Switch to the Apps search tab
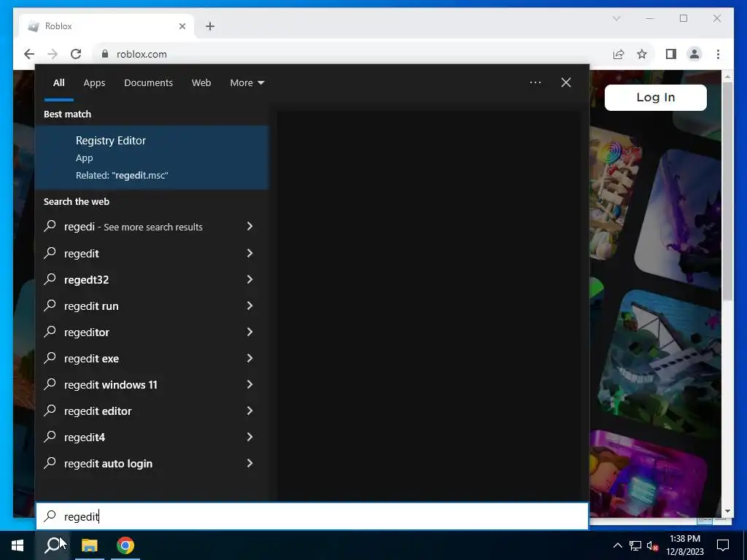This screenshot has width=747, height=560. coord(94,83)
